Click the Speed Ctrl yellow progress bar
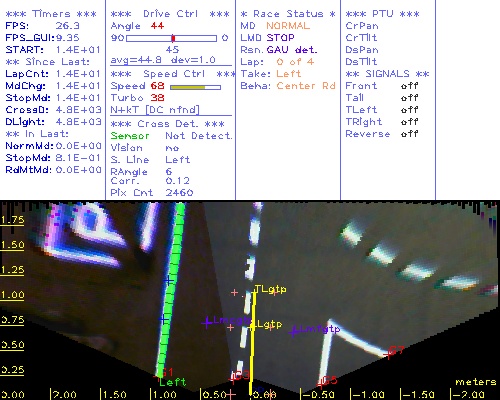This screenshot has width=500, height=400. [x=195, y=87]
